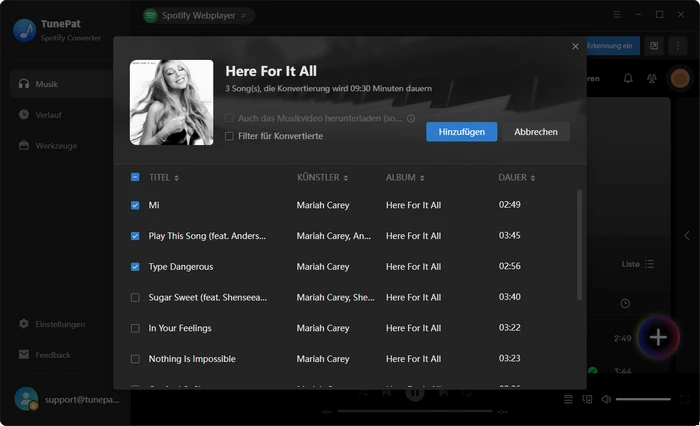Close the Here For It All dialog
Image resolution: width=700 pixels, height=426 pixels.
point(575,46)
